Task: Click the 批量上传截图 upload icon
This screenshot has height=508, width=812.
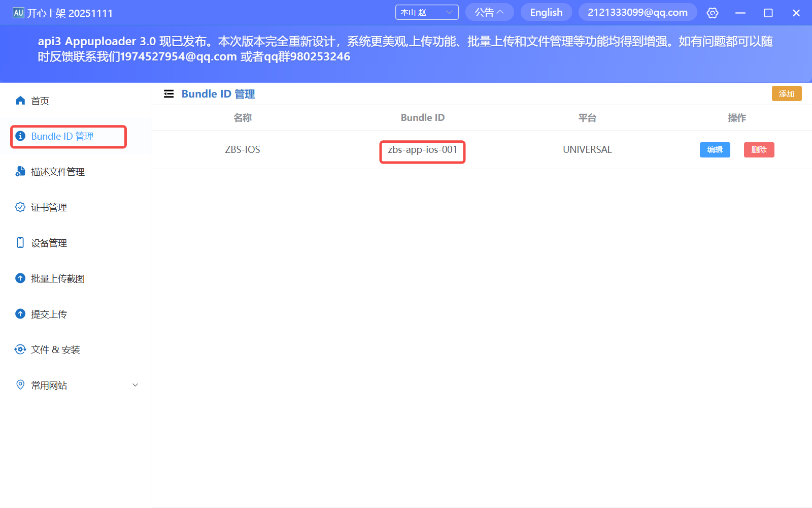Action: tap(20, 278)
